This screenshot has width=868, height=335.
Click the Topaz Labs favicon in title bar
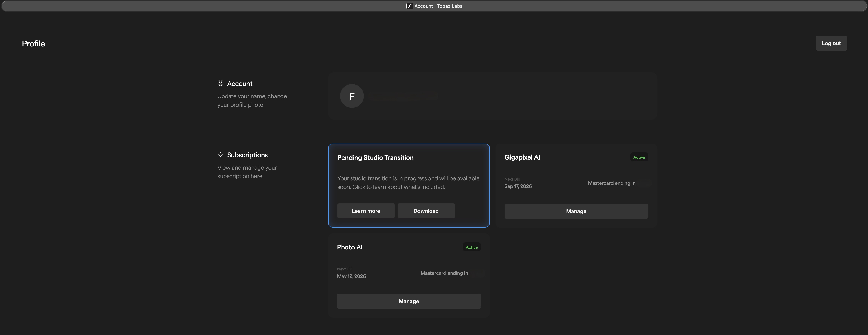click(x=409, y=6)
